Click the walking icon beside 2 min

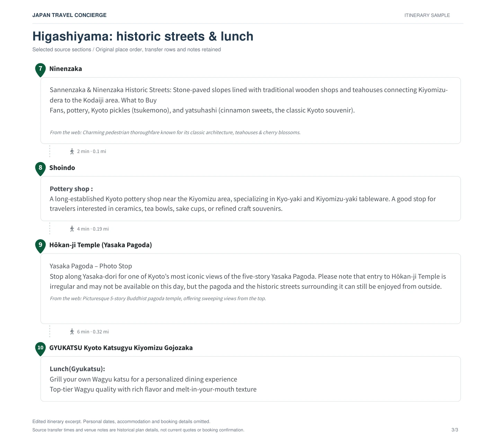[72, 151]
